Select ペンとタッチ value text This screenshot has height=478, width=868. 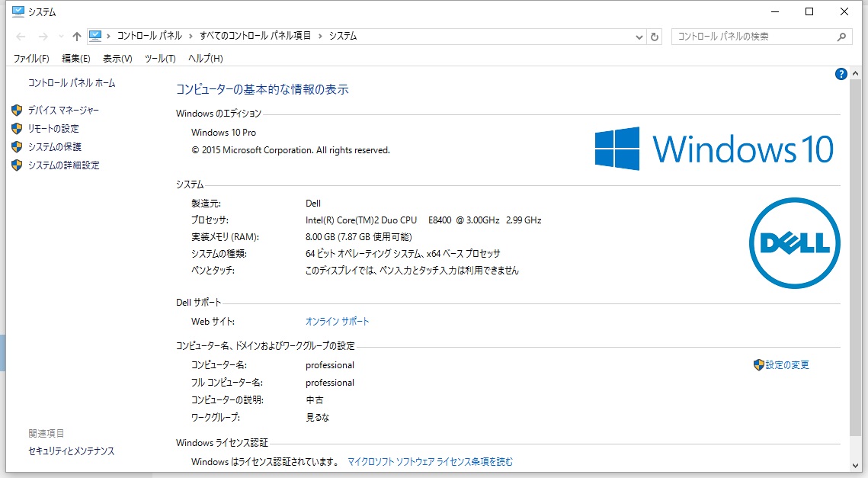pos(412,271)
